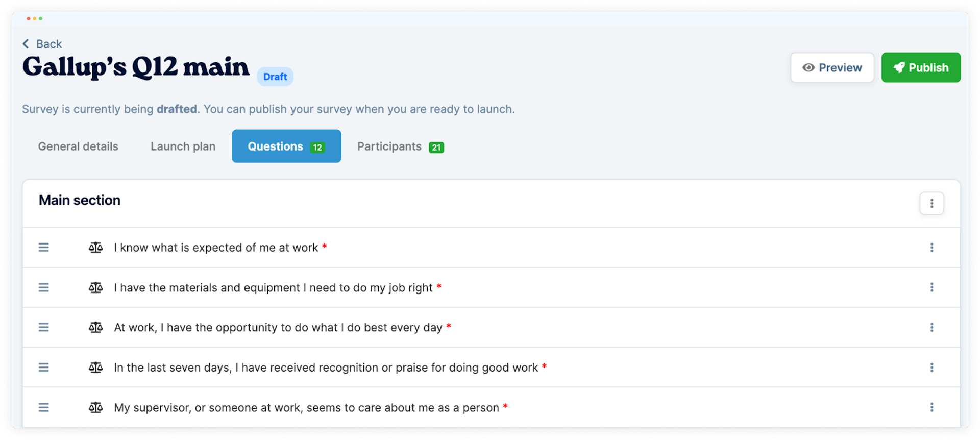This screenshot has width=980, height=440.
Task: Switch to General details tab
Action: (x=78, y=146)
